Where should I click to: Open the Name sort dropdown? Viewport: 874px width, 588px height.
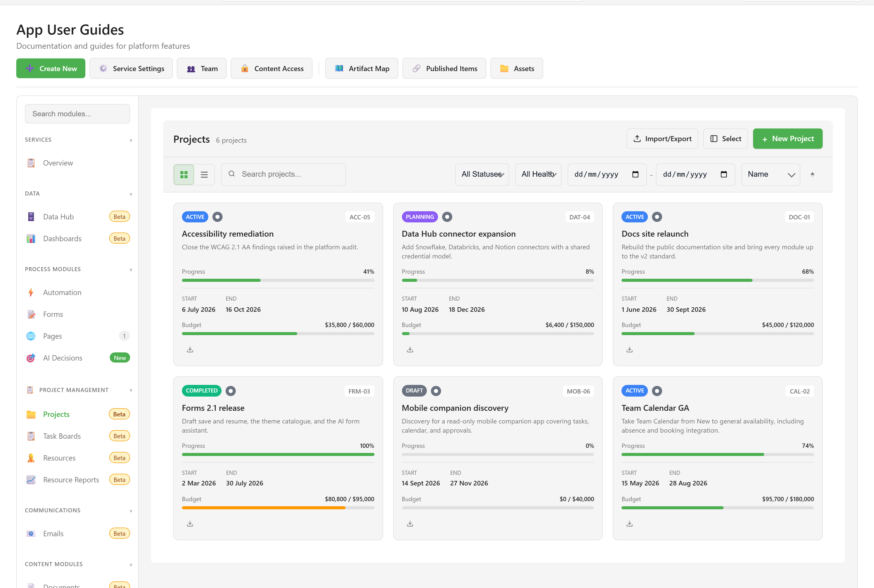pyautogui.click(x=771, y=174)
